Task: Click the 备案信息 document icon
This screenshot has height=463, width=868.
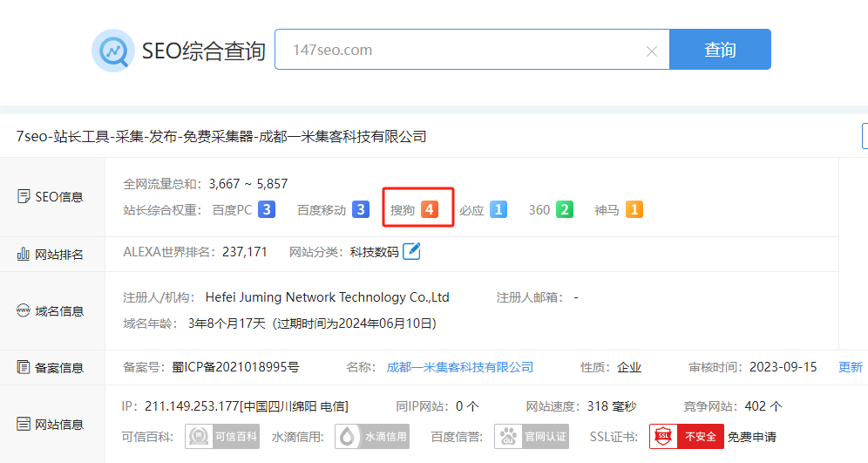Action: tap(24, 367)
